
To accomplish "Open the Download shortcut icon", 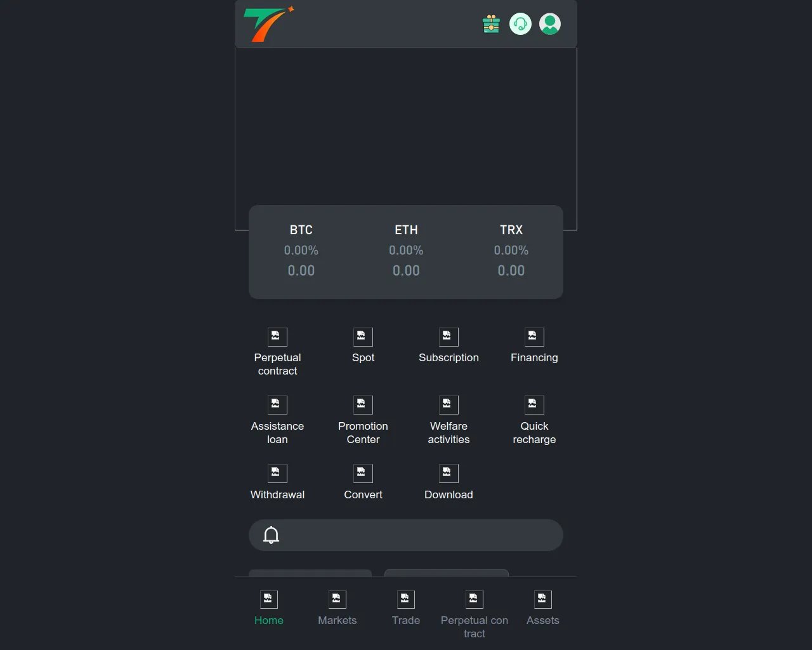I will (449, 474).
